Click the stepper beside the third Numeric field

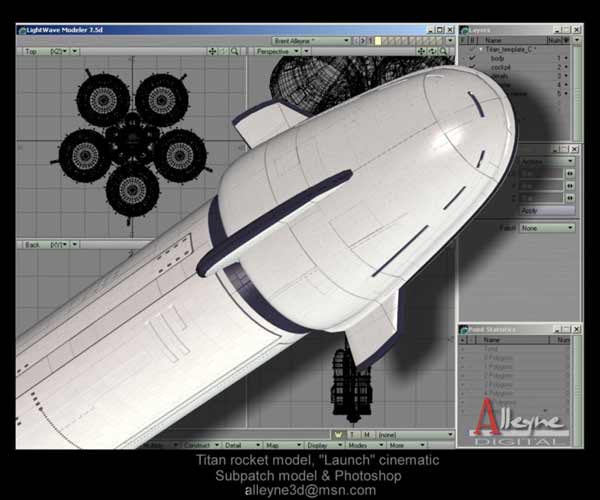pyautogui.click(x=570, y=198)
